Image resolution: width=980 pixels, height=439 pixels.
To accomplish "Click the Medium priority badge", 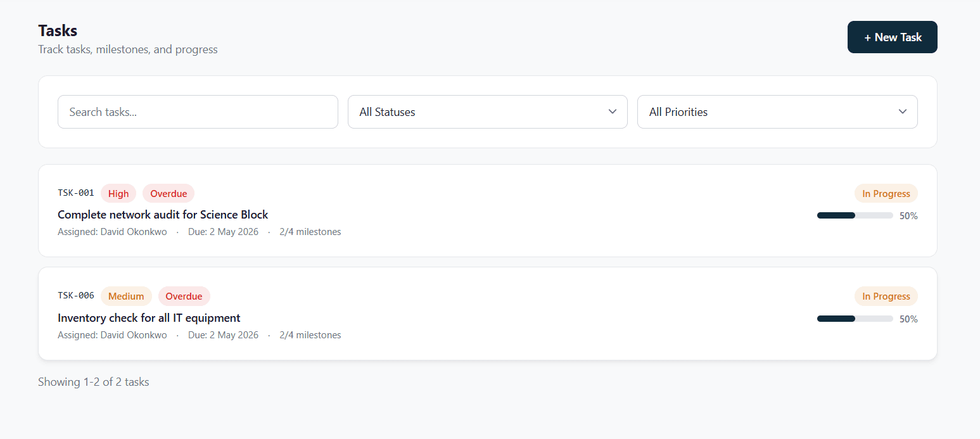I will 126,296.
